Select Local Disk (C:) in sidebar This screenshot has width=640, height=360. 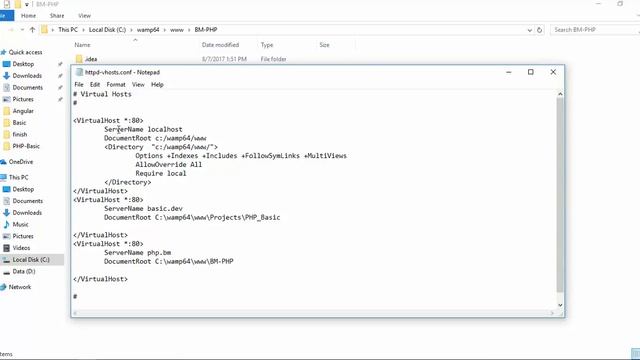31,260
